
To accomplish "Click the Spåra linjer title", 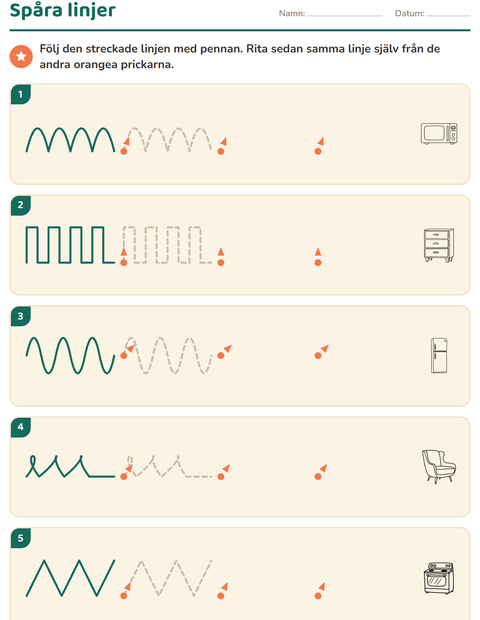I will (x=62, y=10).
